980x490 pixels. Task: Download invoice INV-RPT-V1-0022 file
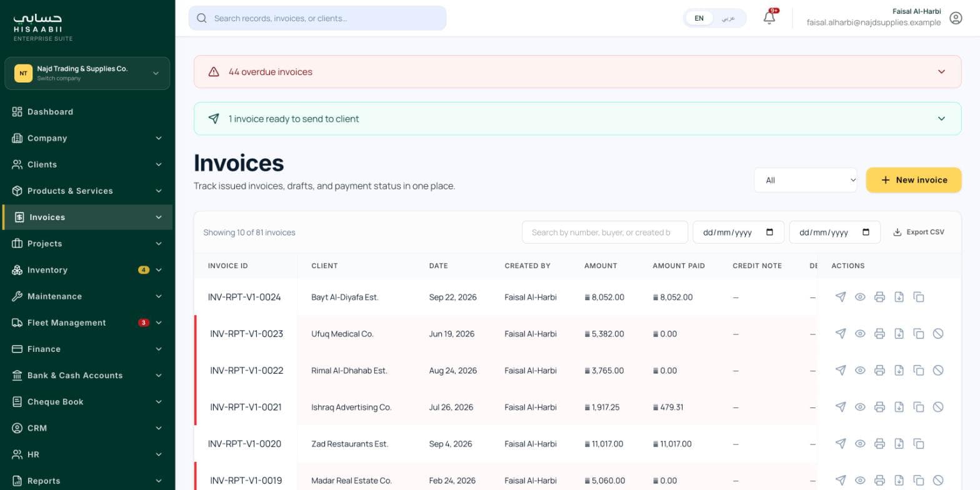(899, 370)
